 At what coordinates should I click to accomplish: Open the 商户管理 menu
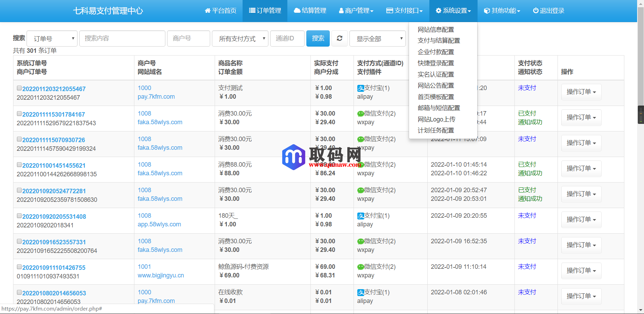pyautogui.click(x=356, y=11)
